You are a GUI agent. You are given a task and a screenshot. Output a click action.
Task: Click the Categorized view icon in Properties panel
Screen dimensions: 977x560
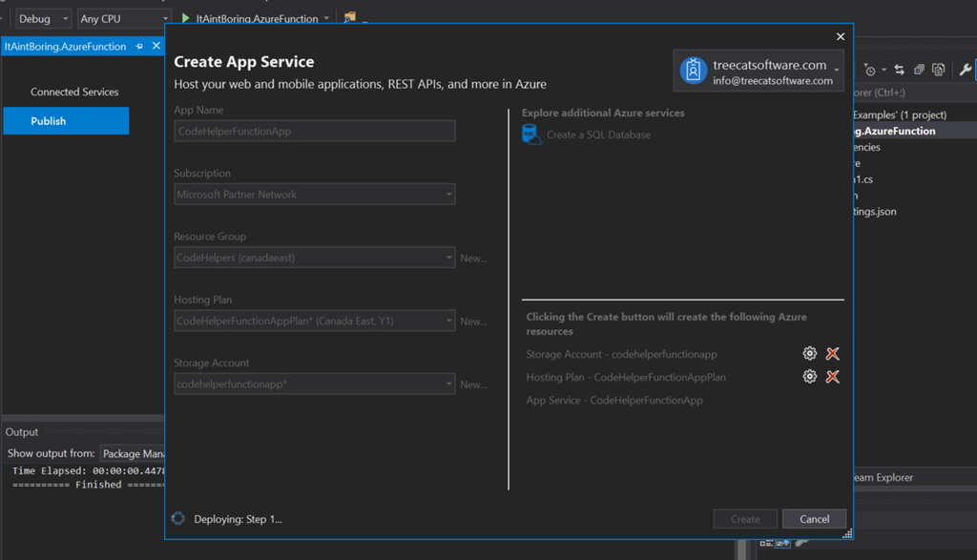click(766, 543)
